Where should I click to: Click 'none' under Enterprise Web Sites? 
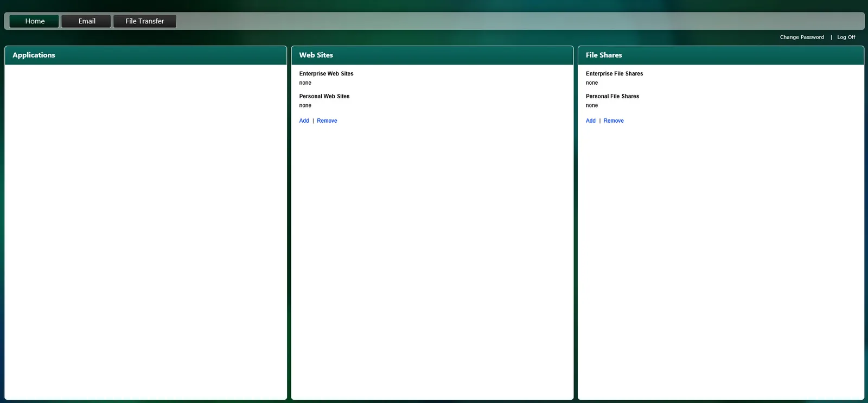click(305, 83)
